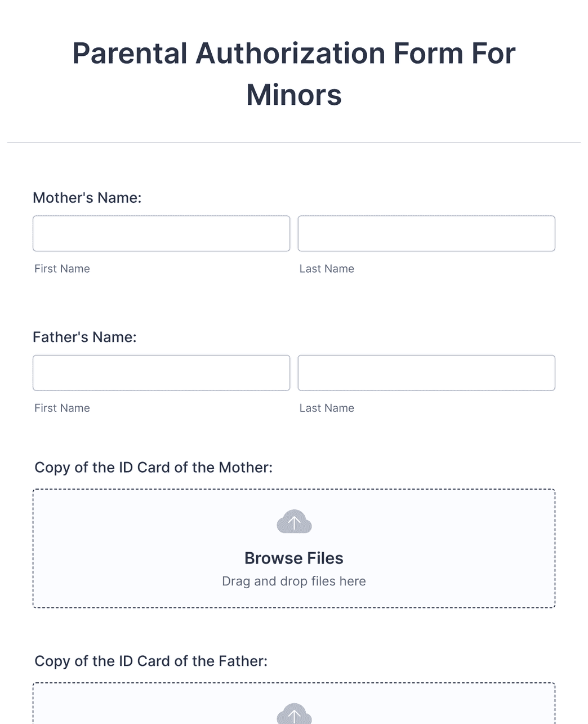Click 'First Name' sublabel under Mother's Name
This screenshot has height=724, width=588.
click(x=62, y=269)
